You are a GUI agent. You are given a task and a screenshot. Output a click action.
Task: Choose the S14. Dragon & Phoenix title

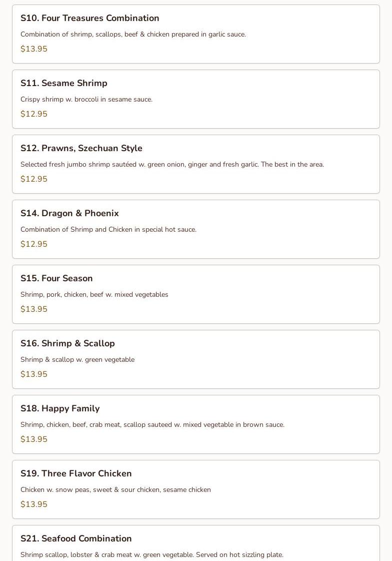click(69, 213)
